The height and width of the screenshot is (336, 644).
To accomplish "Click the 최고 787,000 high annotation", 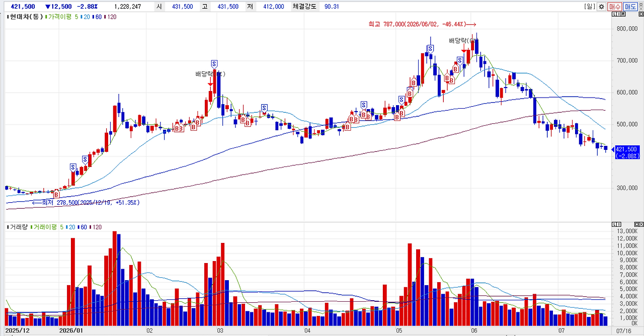I will click(x=422, y=24).
